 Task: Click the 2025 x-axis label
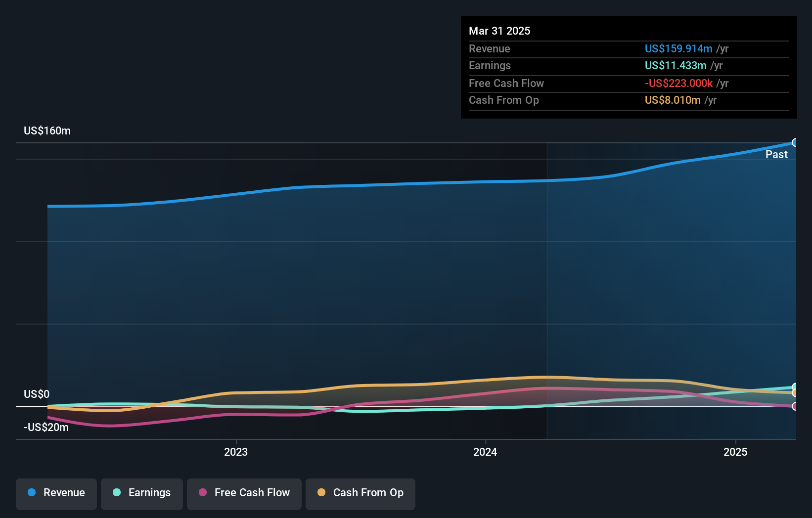point(735,452)
